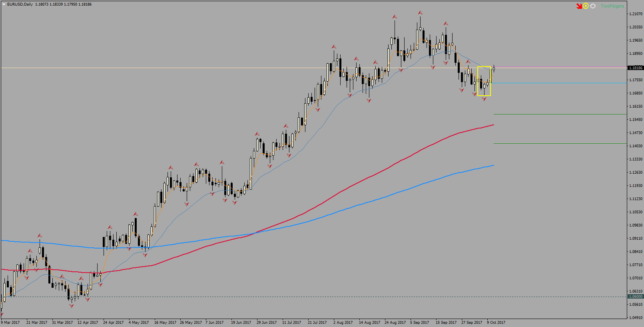644x327 pixels.
Task: Click the 12 Apr 2017 date label
Action: (x=88, y=323)
